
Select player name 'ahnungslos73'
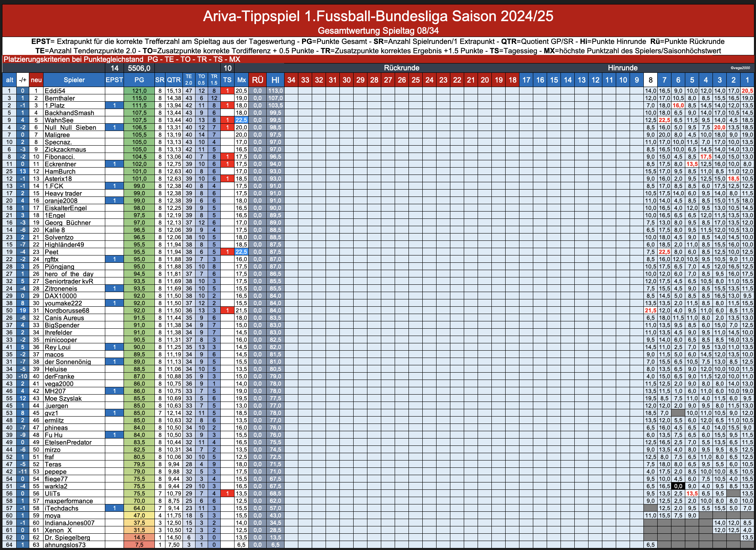(65, 545)
